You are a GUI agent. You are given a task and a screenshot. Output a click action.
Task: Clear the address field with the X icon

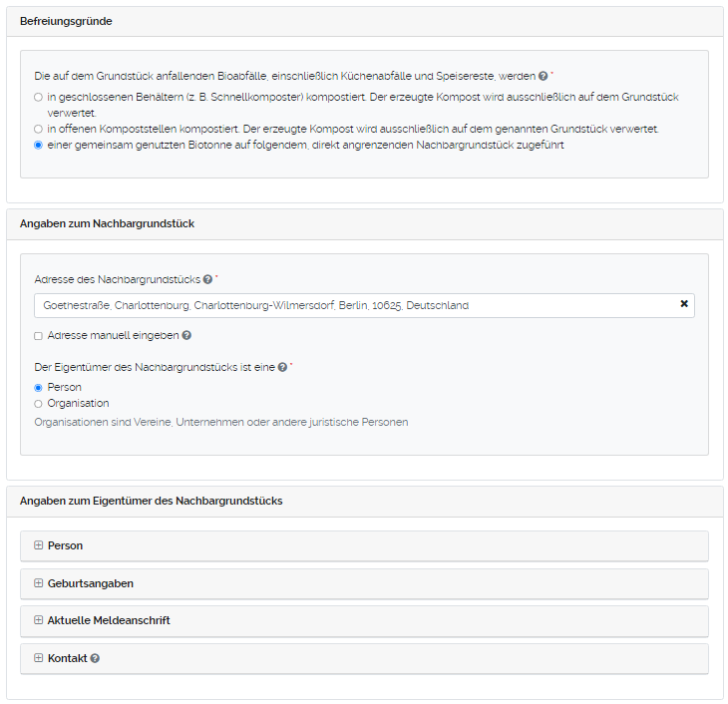tap(684, 304)
